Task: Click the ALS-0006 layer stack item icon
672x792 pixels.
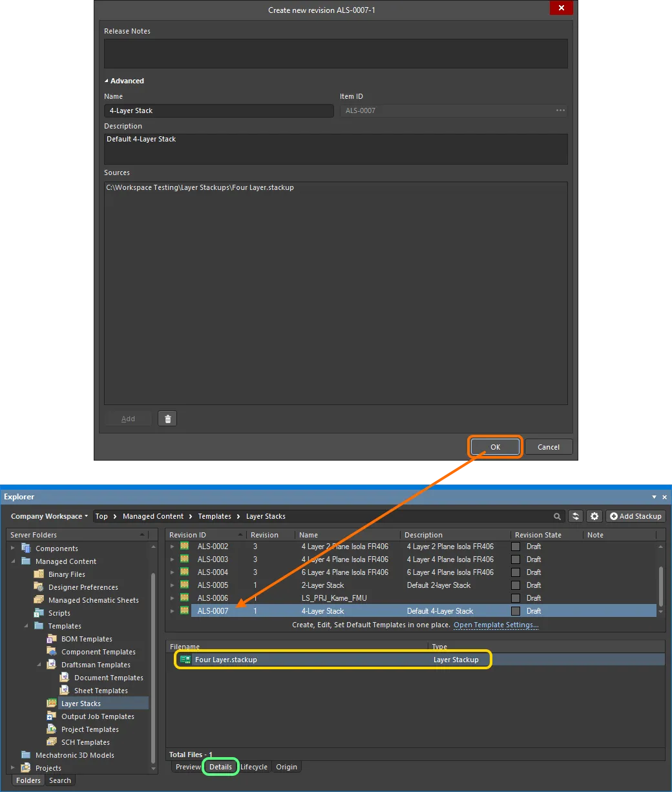Action: click(x=185, y=598)
